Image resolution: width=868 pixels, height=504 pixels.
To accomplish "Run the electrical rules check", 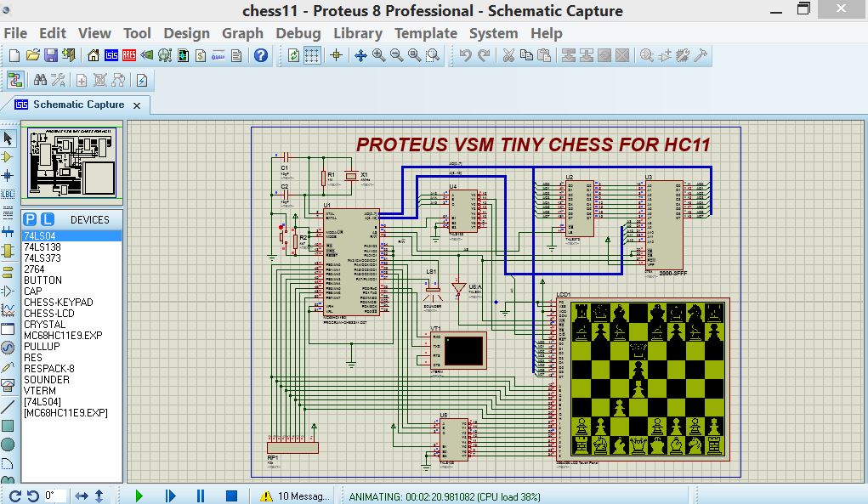I will pos(142,81).
